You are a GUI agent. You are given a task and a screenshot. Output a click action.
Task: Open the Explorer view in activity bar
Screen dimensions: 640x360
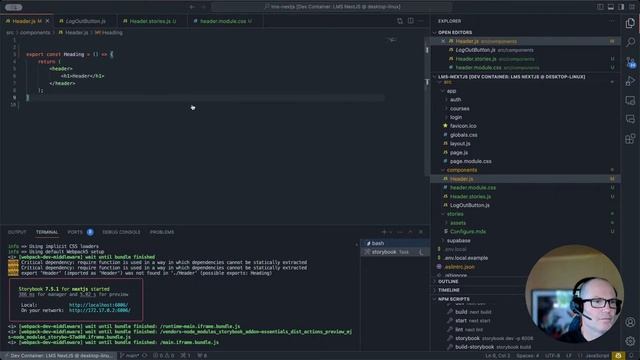630,23
